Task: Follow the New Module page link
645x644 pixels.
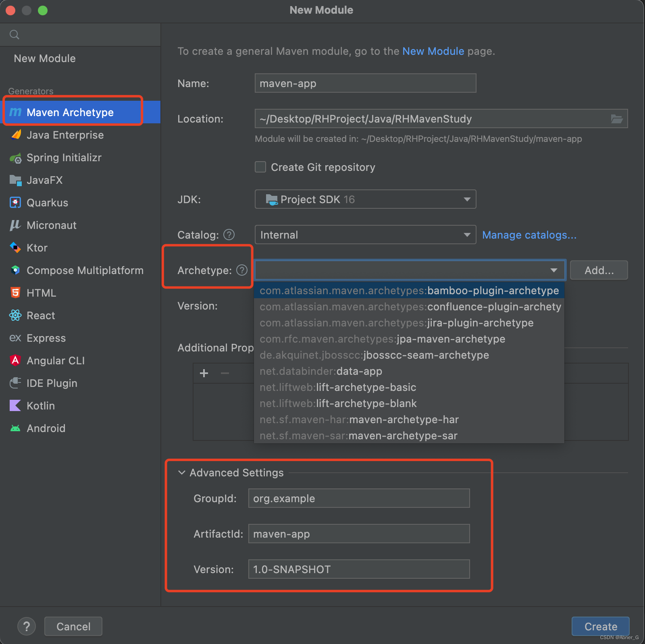Action: pyautogui.click(x=433, y=51)
